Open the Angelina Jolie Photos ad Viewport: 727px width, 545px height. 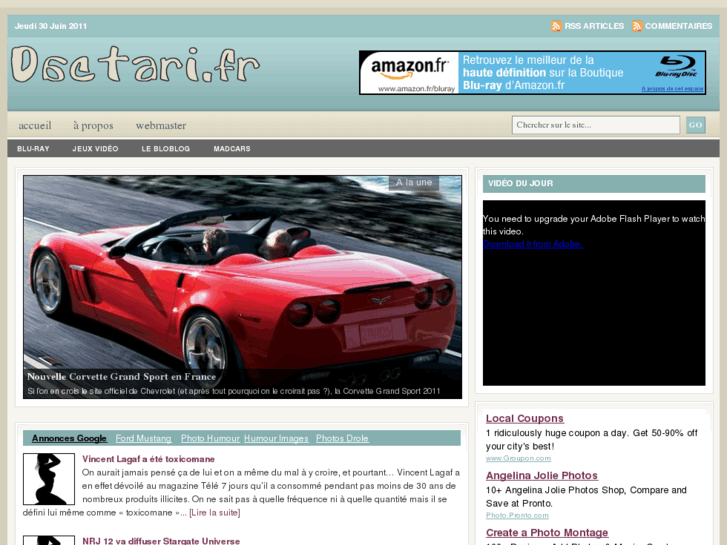542,475
